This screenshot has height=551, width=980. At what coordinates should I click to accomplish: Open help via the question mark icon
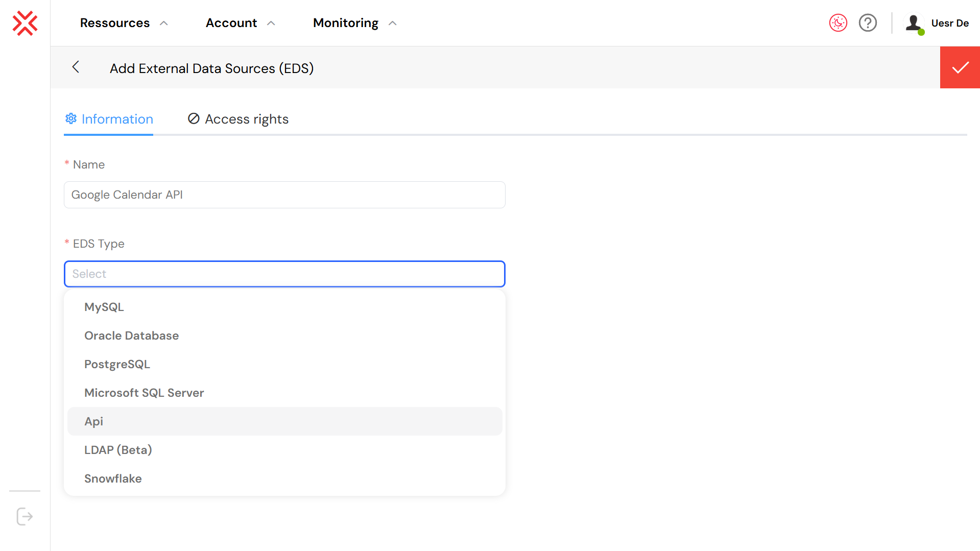point(868,22)
